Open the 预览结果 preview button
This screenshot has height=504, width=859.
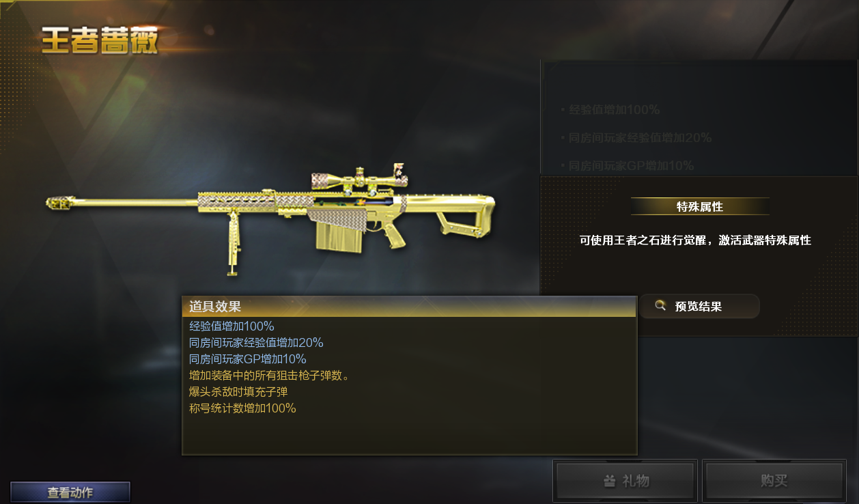(x=699, y=306)
